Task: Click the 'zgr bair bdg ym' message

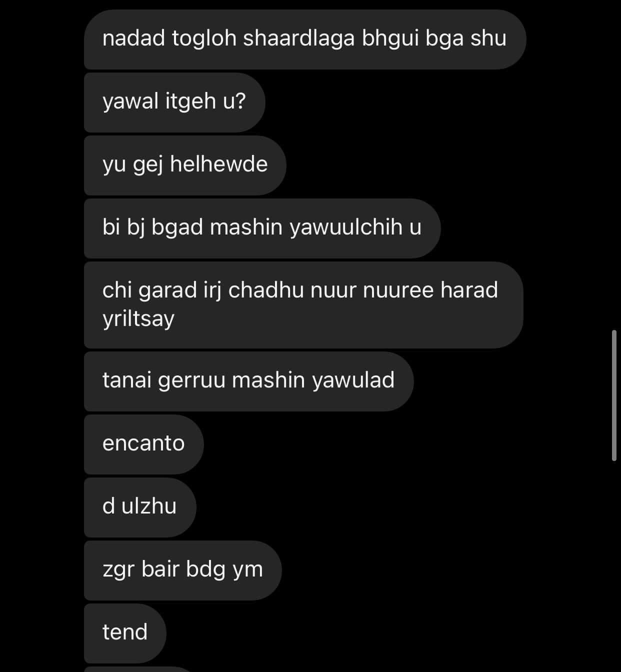Action: click(183, 570)
